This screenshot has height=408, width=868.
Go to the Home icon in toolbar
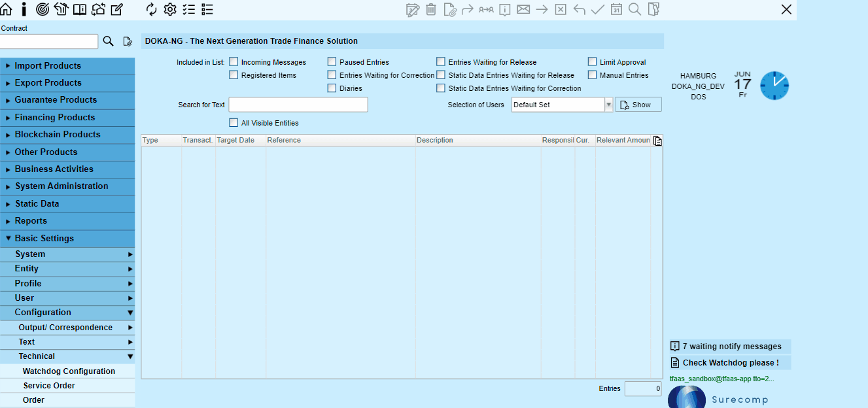pos(6,9)
